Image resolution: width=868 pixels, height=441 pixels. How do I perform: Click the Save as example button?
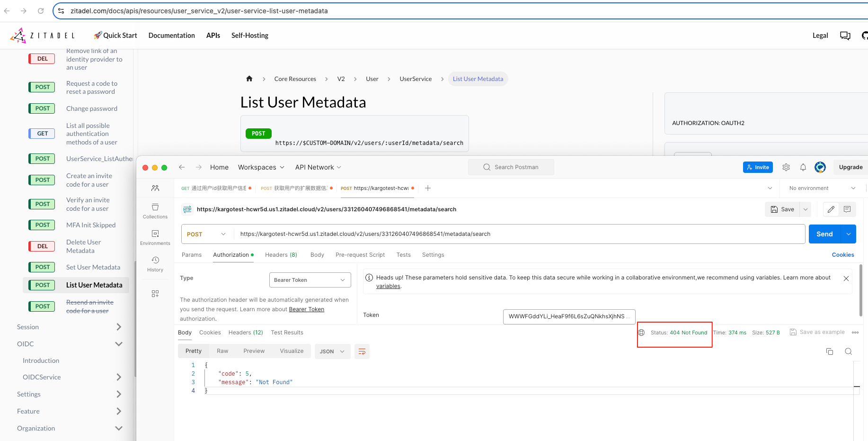pyautogui.click(x=817, y=333)
